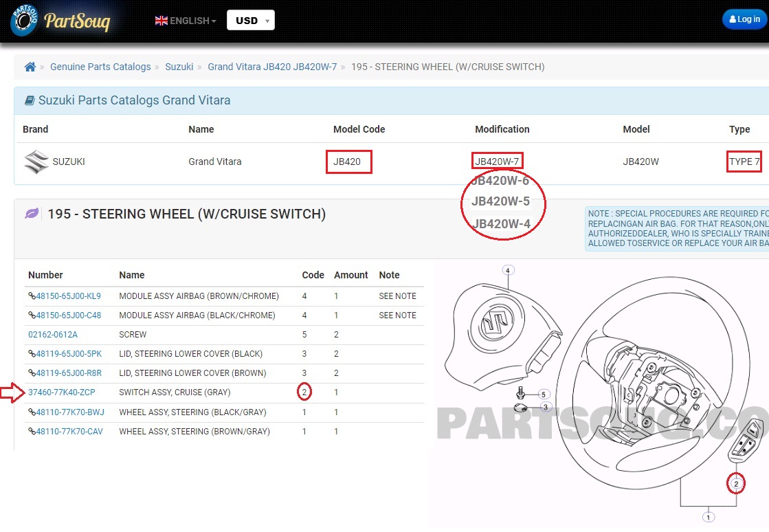Click the JB420 model code cell

click(347, 162)
